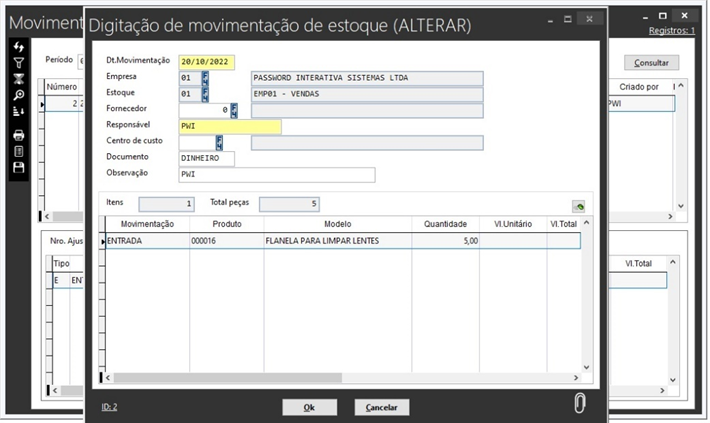
Task: Open the Centro de custo lookup button
Action: tap(218, 142)
